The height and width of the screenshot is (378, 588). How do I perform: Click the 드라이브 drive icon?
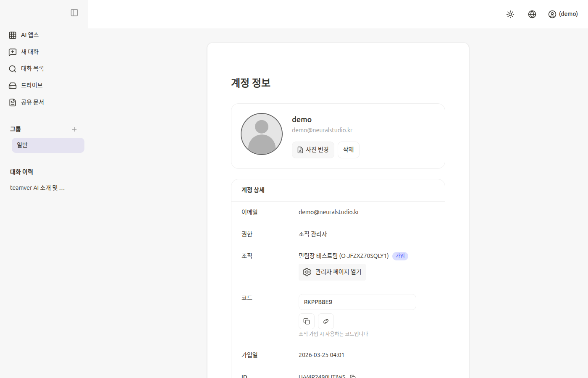coord(13,85)
